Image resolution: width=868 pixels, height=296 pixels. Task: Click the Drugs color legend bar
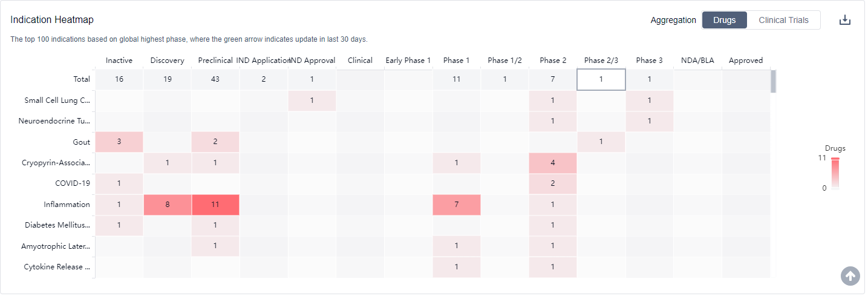point(835,174)
